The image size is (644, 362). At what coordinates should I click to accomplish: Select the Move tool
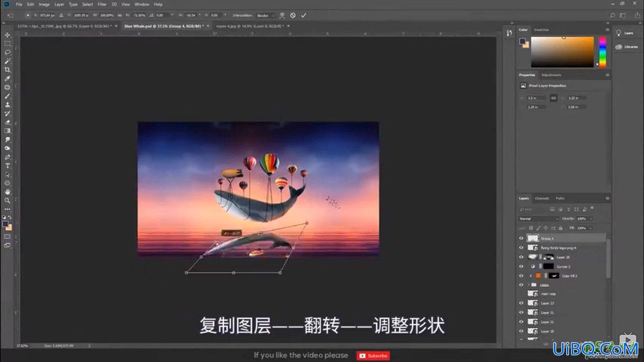[8, 35]
